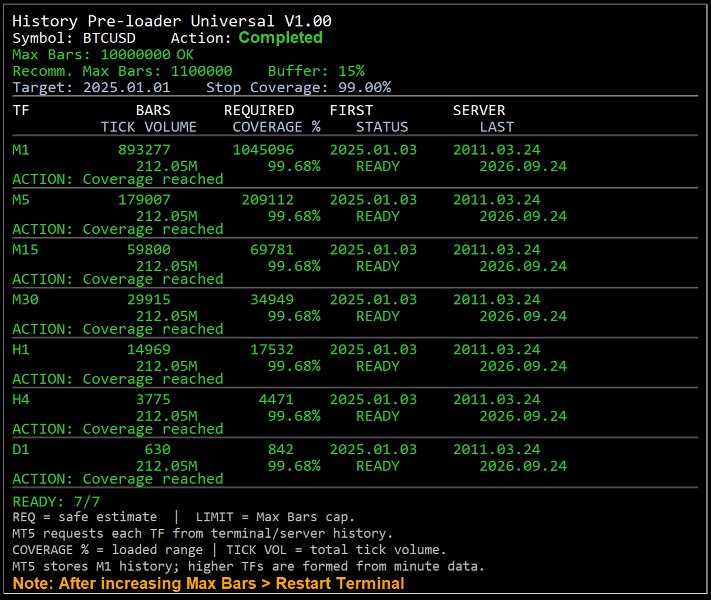Click the 'Stop Coverage: 99.00%' value
The height and width of the screenshot is (600, 711).
coord(299,88)
